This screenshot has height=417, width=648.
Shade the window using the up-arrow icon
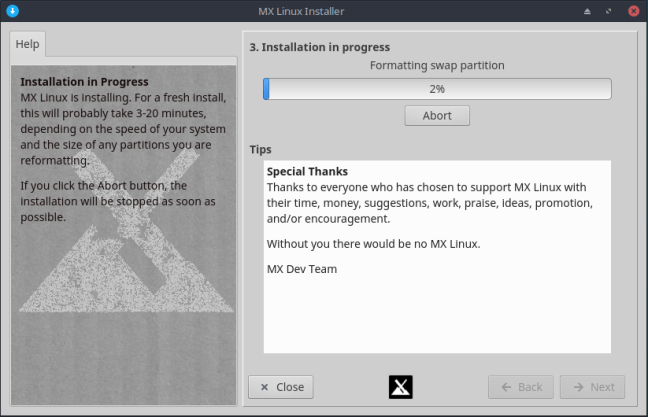(588, 10)
